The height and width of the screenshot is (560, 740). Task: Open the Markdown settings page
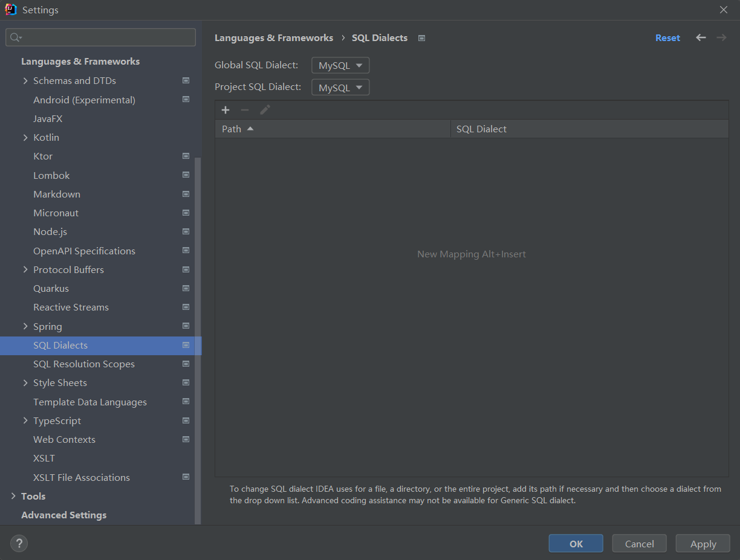pyautogui.click(x=57, y=194)
